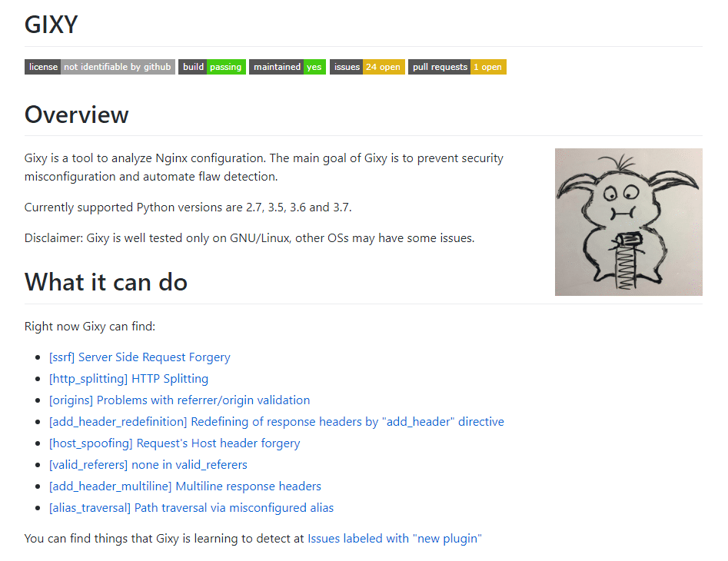Viewport: 728px width, 561px height.
Task: Open the issues 24 open badge
Action: [x=367, y=67]
